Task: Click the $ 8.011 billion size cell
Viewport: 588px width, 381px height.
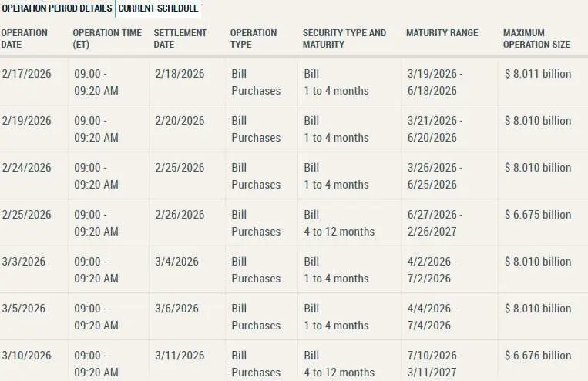Action: click(x=538, y=74)
